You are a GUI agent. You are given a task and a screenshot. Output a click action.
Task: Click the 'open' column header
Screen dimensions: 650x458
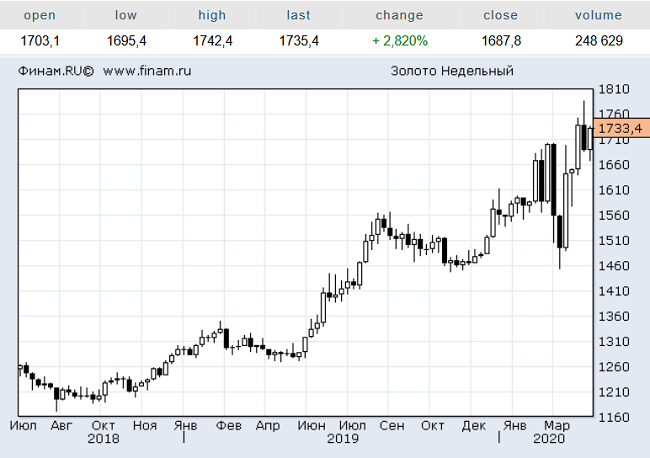40,15
